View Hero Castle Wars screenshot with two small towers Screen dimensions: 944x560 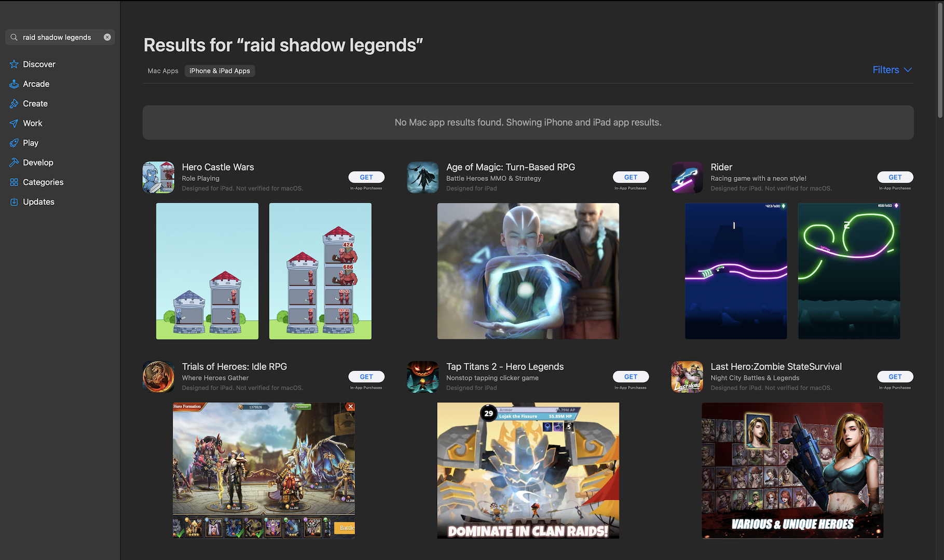click(x=207, y=271)
